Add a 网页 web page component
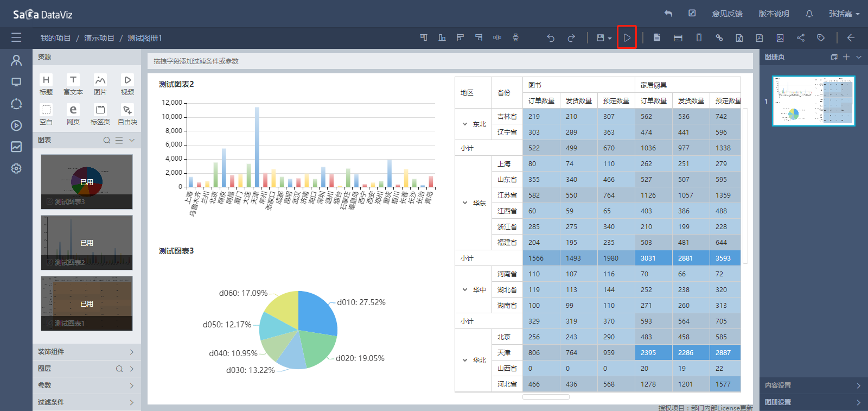This screenshot has height=411, width=868. [73, 115]
